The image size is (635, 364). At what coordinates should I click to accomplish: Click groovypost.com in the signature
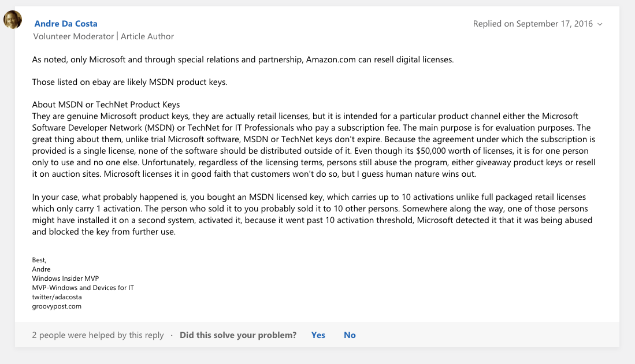click(x=57, y=306)
